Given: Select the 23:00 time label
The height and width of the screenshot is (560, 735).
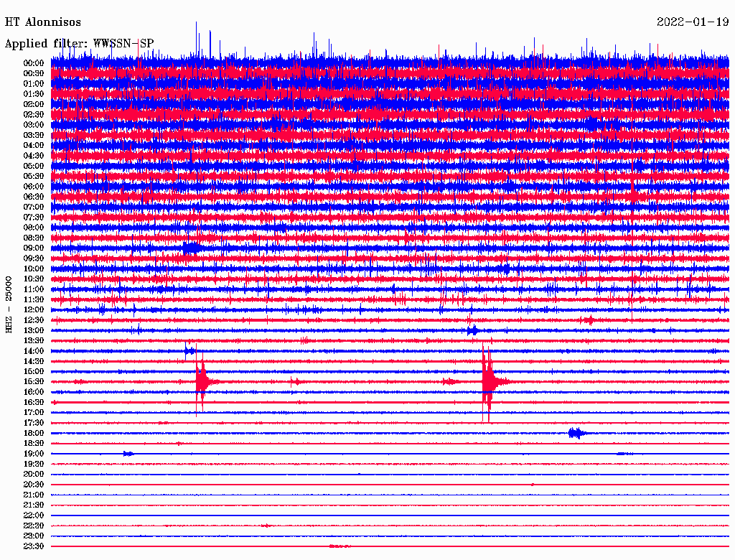Looking at the screenshot, I should click(34, 536).
